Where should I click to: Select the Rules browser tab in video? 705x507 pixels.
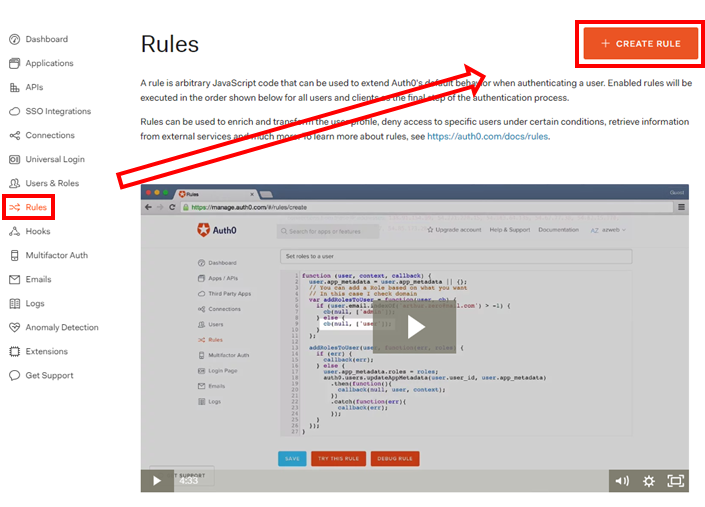217,194
